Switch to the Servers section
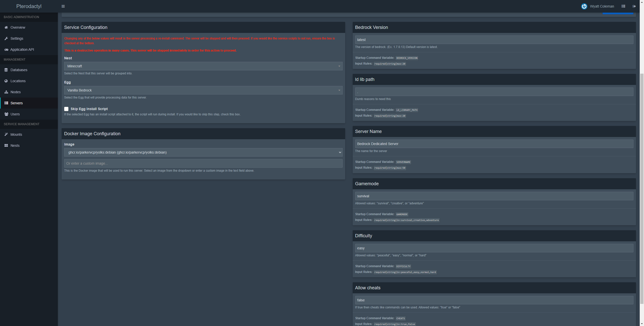644x326 pixels. coord(17,103)
